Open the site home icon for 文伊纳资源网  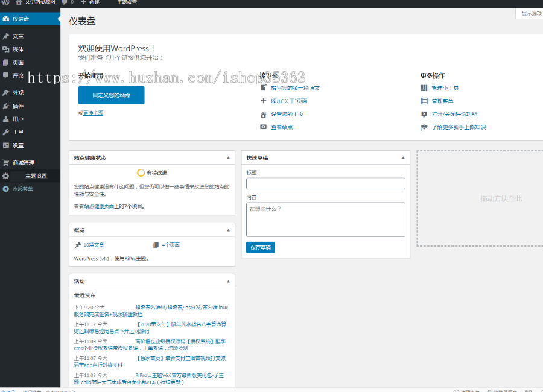point(19,2)
